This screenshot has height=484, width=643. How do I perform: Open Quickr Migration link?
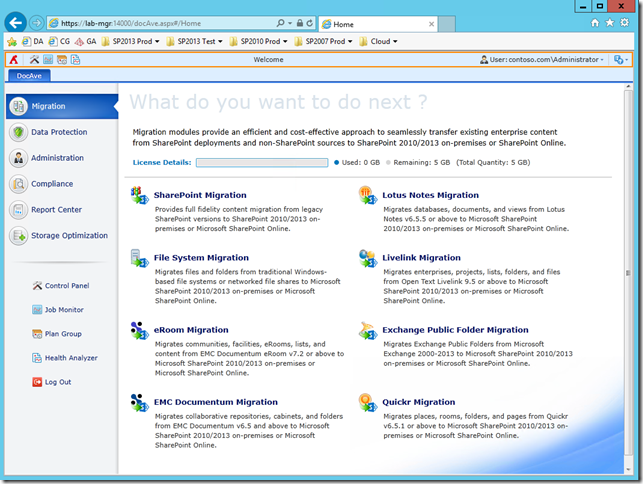pyautogui.click(x=419, y=402)
